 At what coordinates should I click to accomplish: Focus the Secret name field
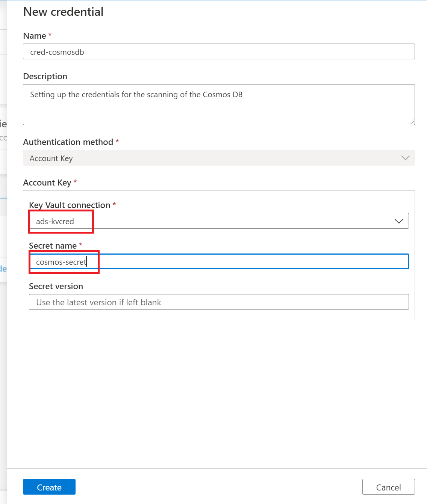tap(219, 261)
